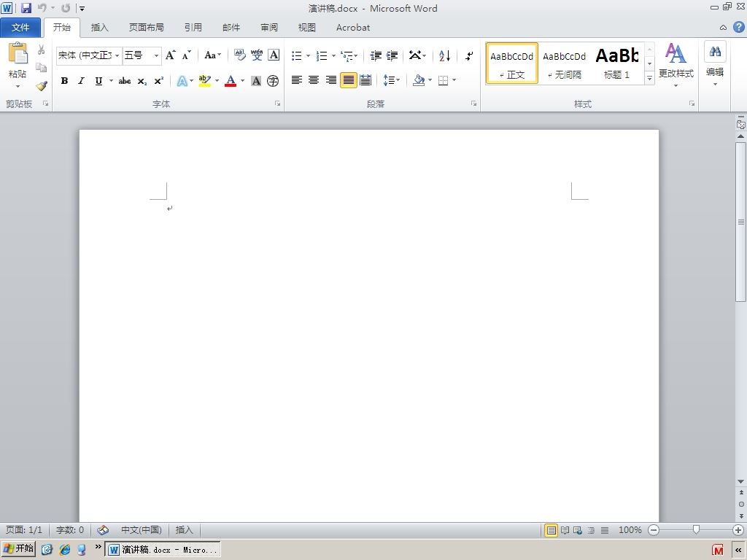Viewport: 747px width, 560px height.
Task: Apply strikethrough (abc) formatting
Action: (x=125, y=81)
